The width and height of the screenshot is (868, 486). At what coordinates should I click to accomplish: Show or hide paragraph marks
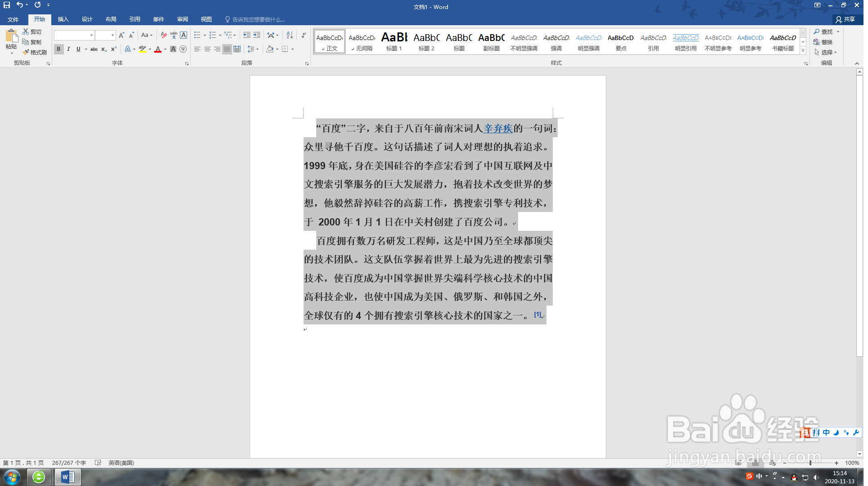304,35
